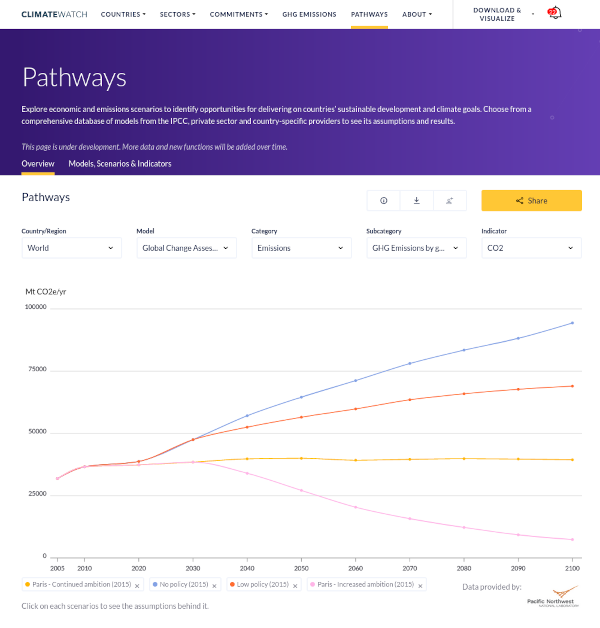This screenshot has height=628, width=600.
Task: Remove Low policy (2015) scenario tag
Action: (x=295, y=586)
